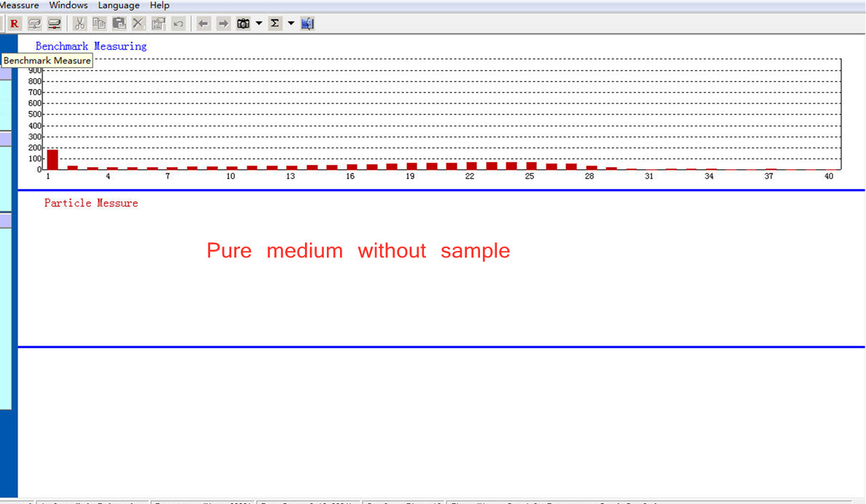
Task: Click the Paste clipboard icon
Action: coord(119,23)
